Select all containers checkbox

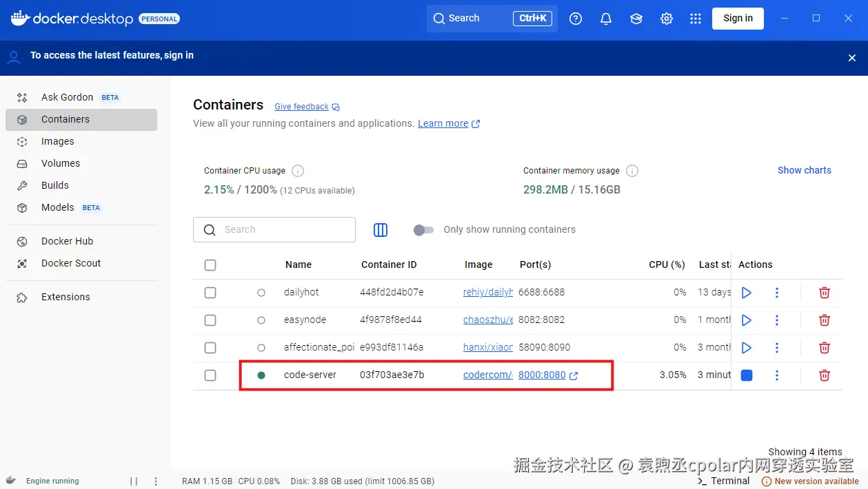point(210,265)
